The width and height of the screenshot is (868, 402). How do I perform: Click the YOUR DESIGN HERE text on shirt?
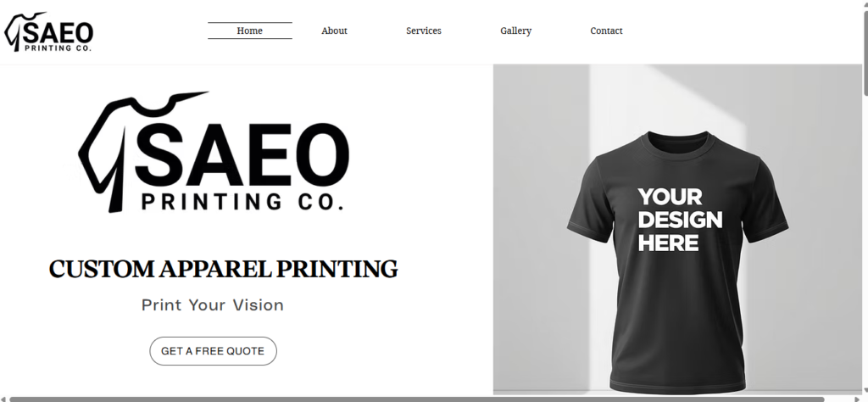pyautogui.click(x=680, y=220)
